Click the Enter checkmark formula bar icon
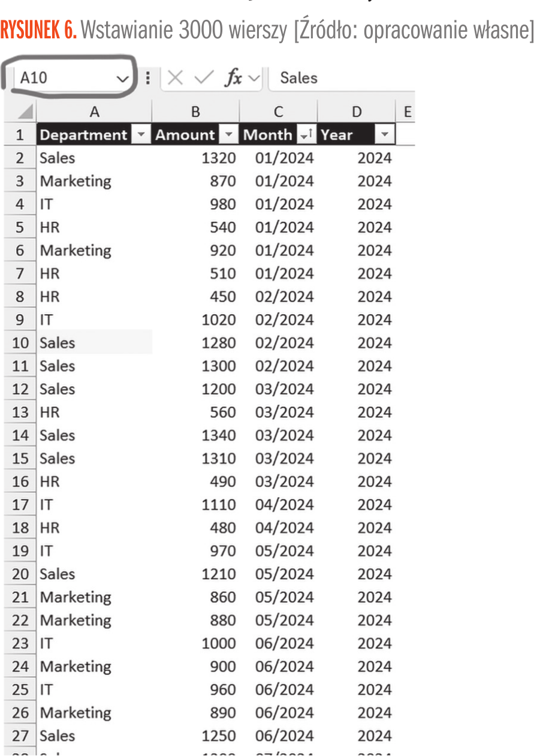The height and width of the screenshot is (756, 534). (x=204, y=78)
